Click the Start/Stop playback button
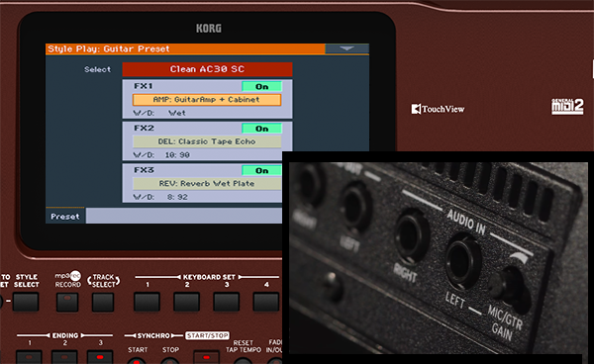594x364 pixels. pyautogui.click(x=206, y=357)
